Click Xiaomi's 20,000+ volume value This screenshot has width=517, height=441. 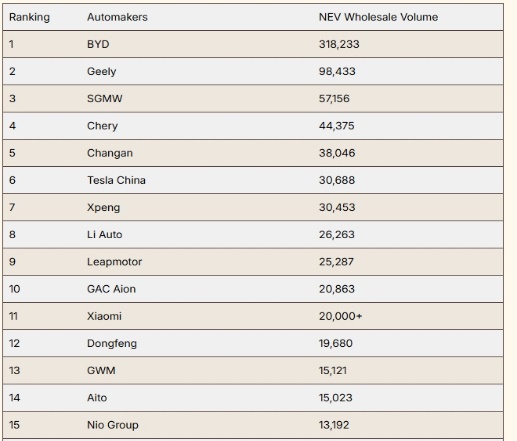[340, 316]
